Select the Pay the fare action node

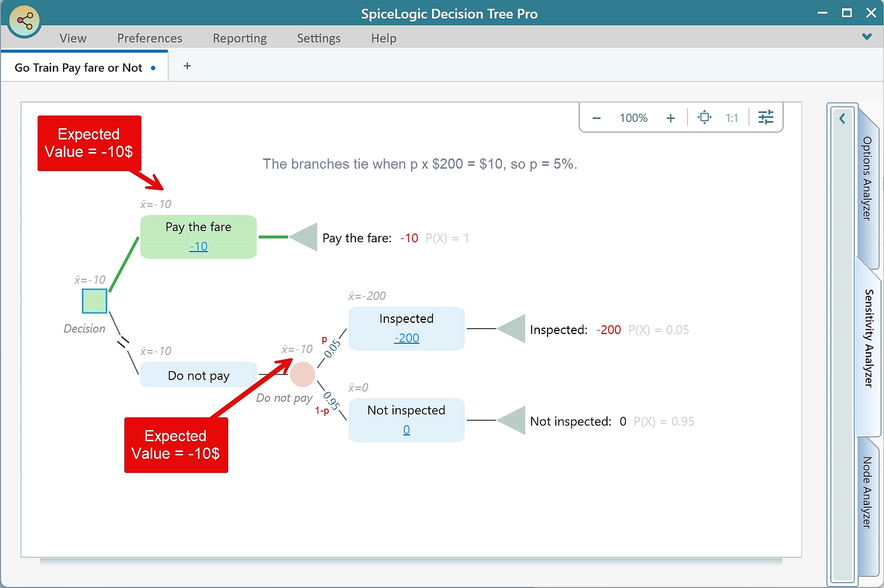point(199,237)
